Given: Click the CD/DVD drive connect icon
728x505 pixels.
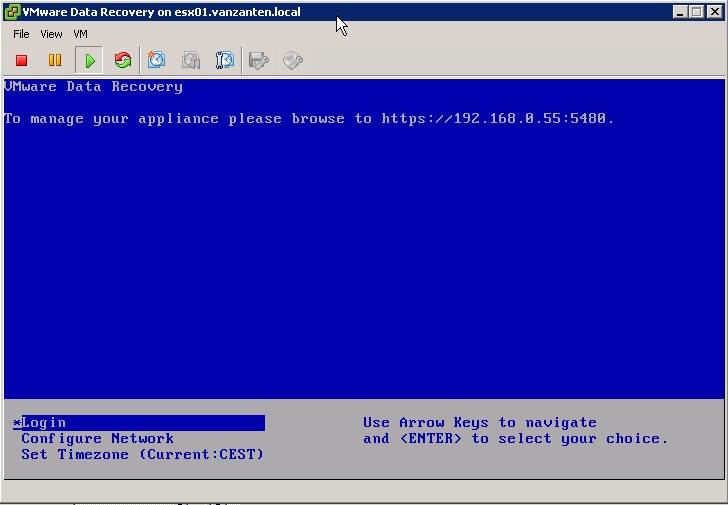Looking at the screenshot, I should 293,61.
